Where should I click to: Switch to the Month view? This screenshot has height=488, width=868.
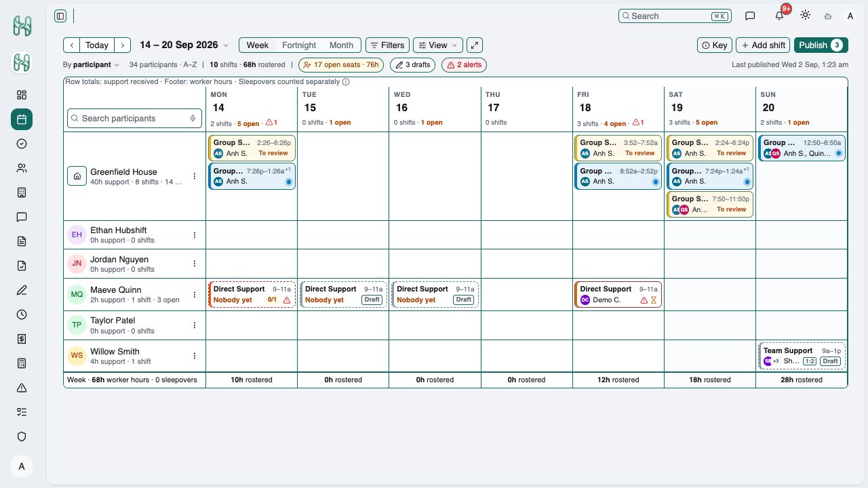pyautogui.click(x=341, y=45)
